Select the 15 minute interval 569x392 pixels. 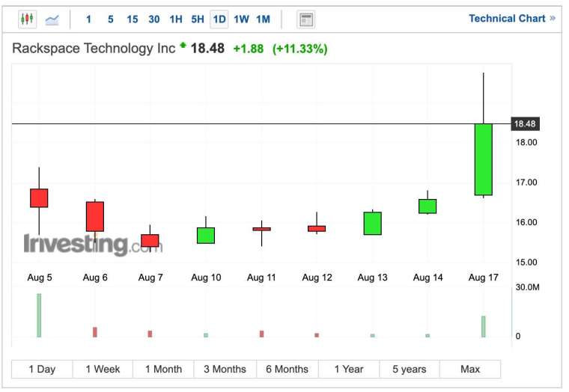[132, 19]
